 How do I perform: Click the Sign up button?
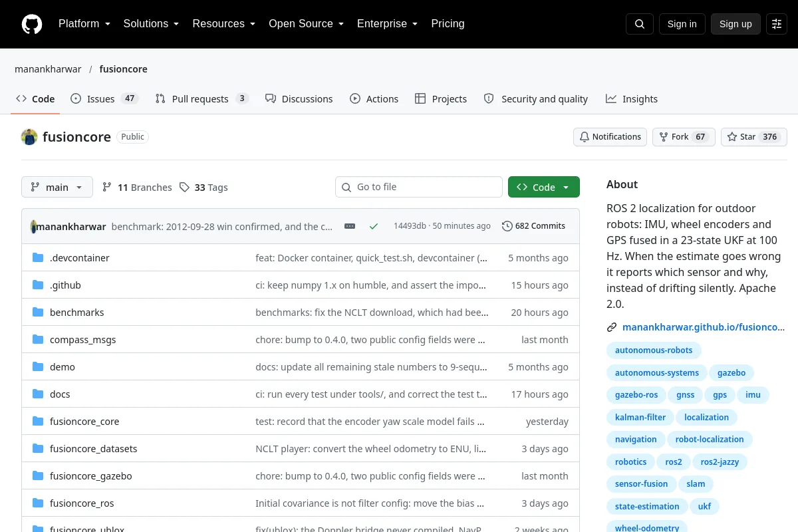(x=735, y=24)
